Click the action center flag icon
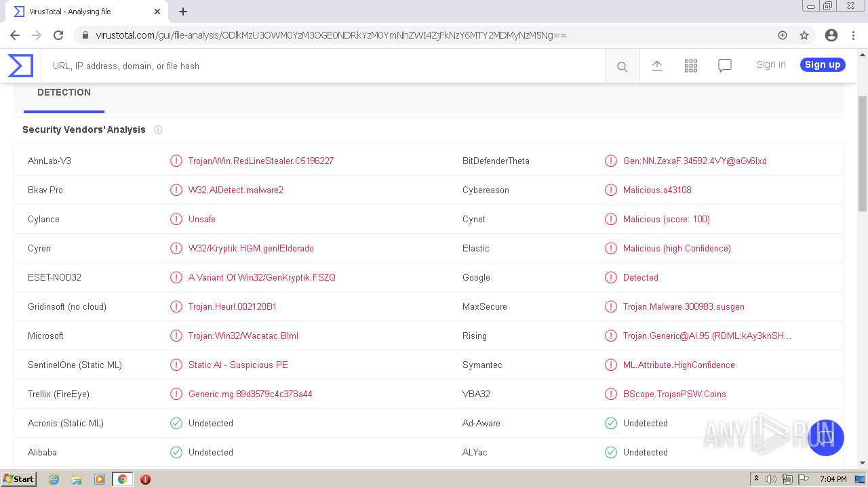Image resolution: width=868 pixels, height=488 pixels. pos(804,479)
